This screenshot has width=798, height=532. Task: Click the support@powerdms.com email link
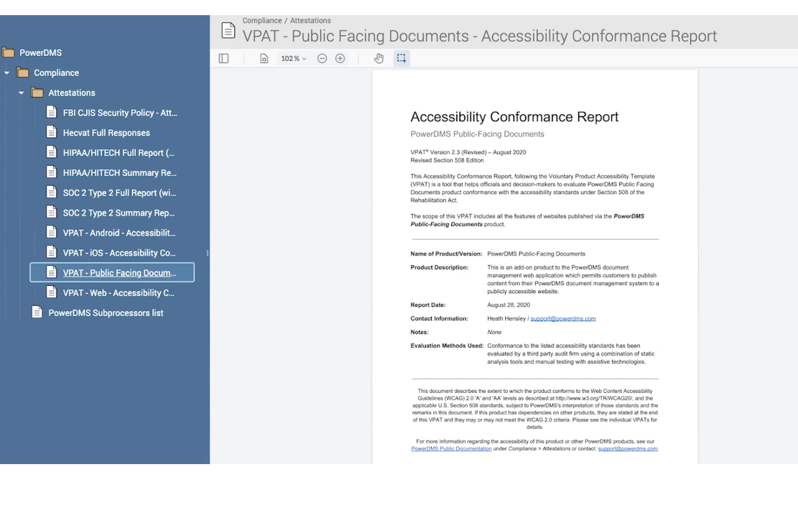pos(563,318)
